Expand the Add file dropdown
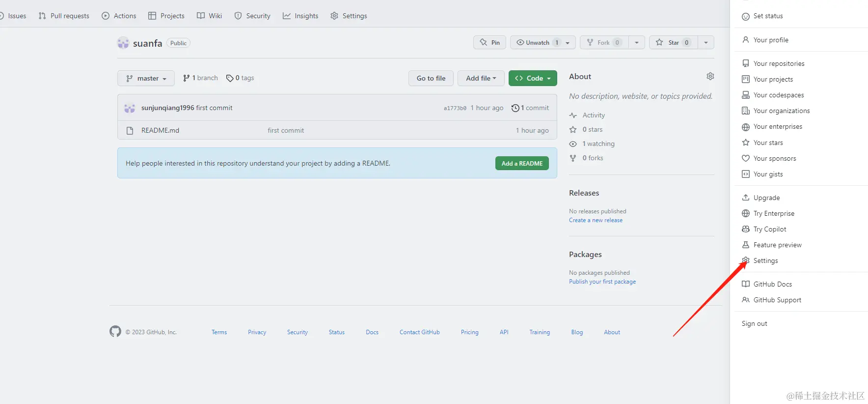 481,78
